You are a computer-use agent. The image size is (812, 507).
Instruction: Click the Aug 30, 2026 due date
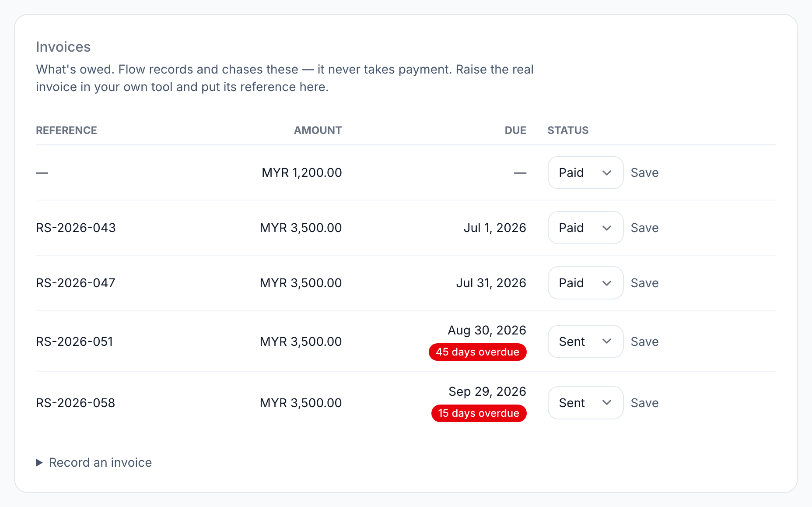tap(487, 330)
